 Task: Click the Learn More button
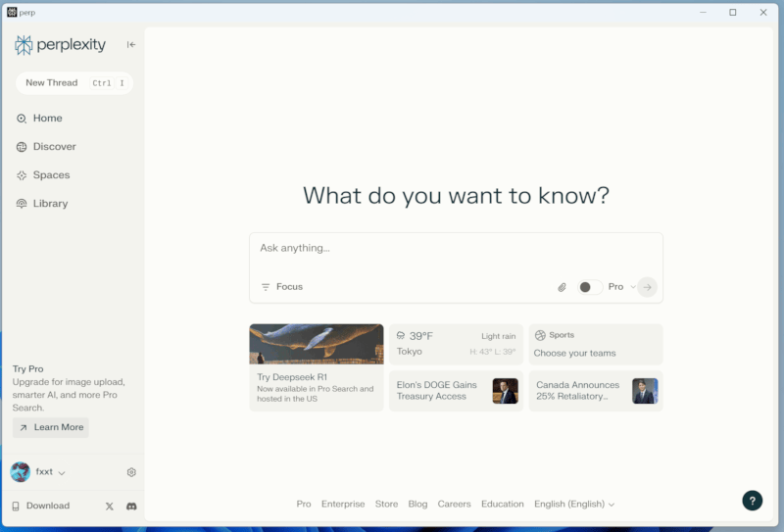(51, 427)
